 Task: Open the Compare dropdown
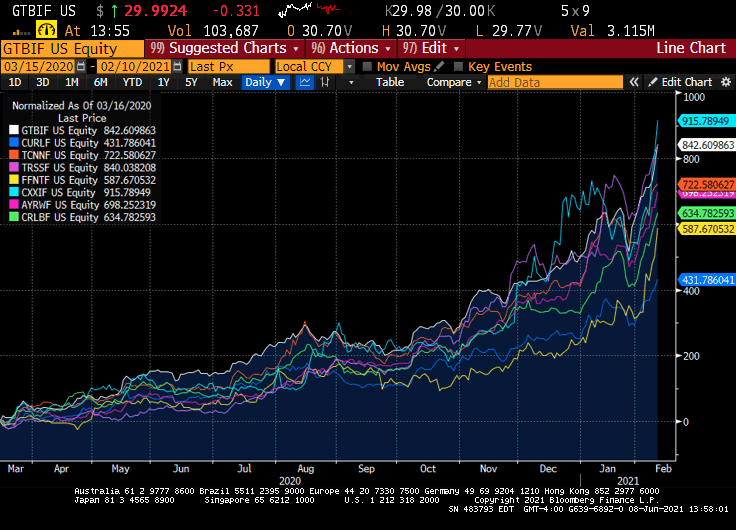click(x=454, y=82)
